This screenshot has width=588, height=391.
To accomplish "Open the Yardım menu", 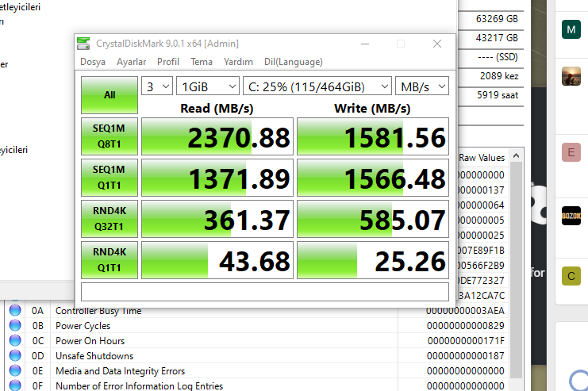I will pyautogui.click(x=238, y=62).
